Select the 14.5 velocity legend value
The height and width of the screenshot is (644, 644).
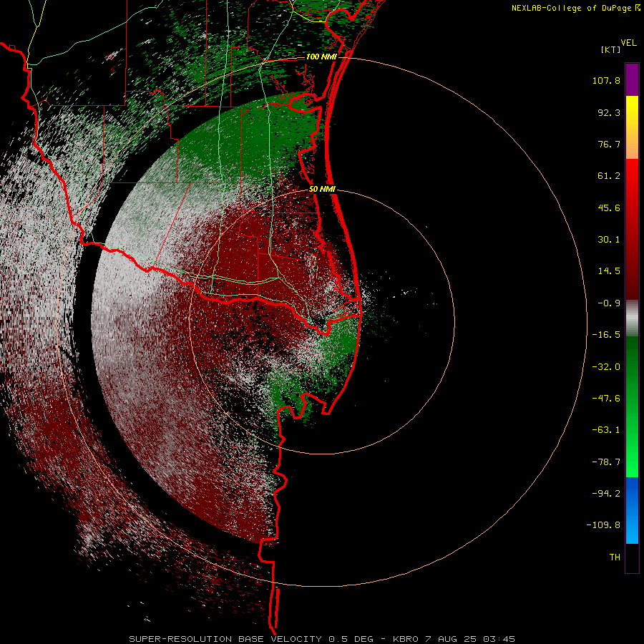click(609, 271)
